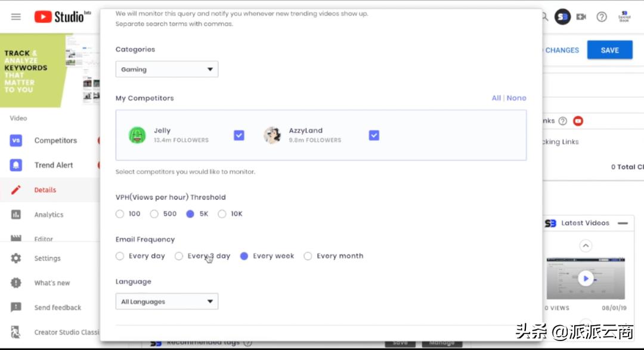Click the help icon beside links
The image size is (644, 350).
(x=563, y=121)
